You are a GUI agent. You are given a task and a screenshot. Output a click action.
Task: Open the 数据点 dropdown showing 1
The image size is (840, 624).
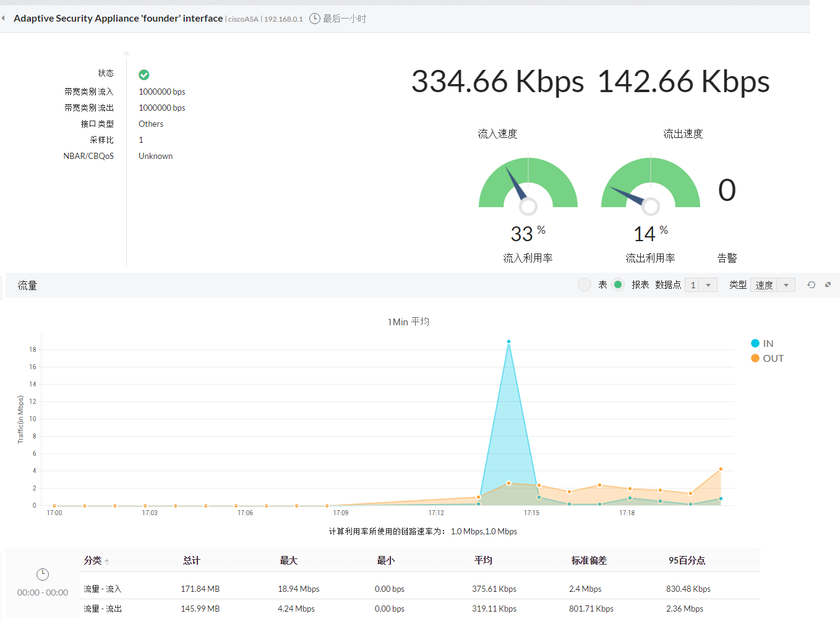pyautogui.click(x=701, y=285)
